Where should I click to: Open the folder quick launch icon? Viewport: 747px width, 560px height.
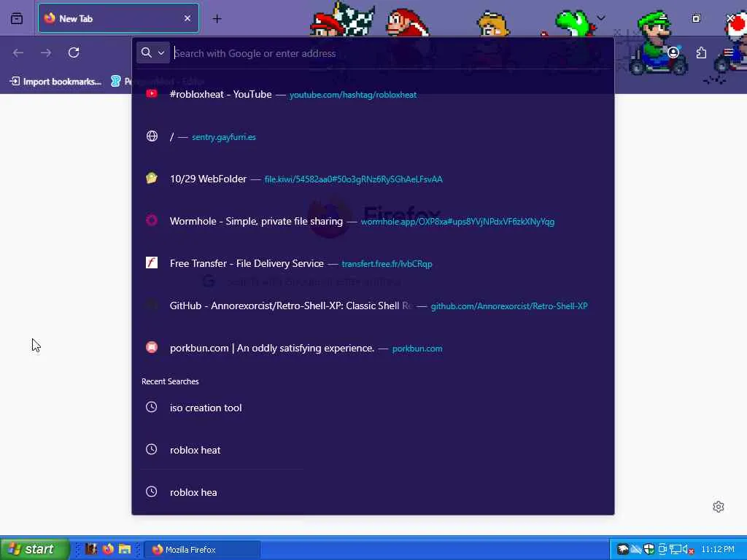click(x=125, y=549)
